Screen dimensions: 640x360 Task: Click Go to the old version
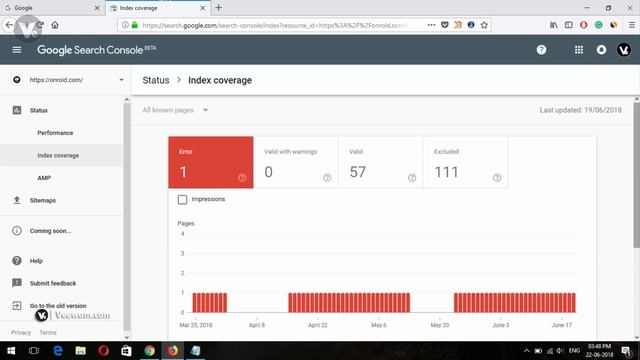[58, 305]
